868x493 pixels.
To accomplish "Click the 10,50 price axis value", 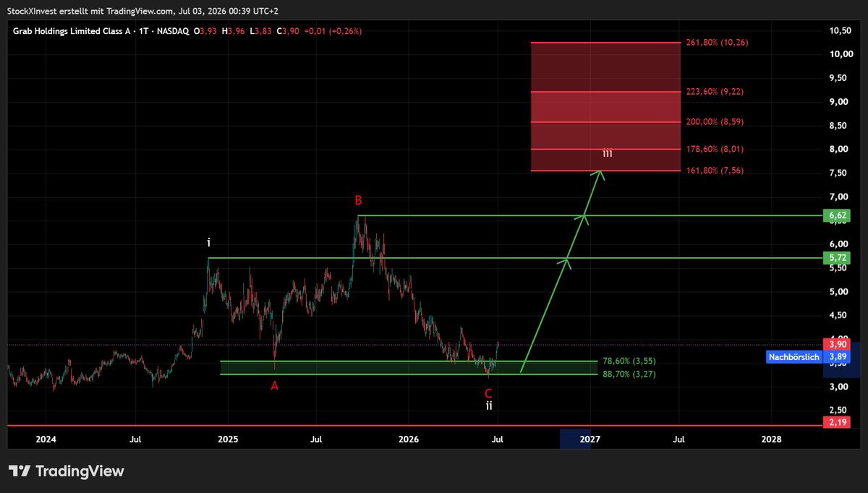I will point(840,31).
